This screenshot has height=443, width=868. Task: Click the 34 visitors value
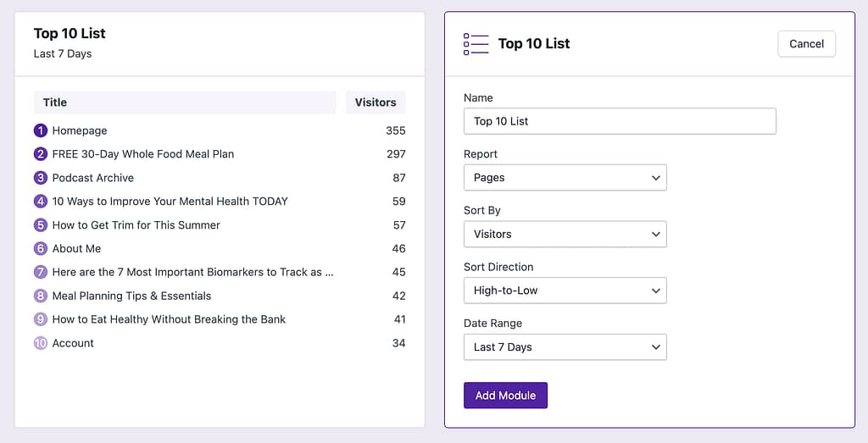click(x=399, y=343)
